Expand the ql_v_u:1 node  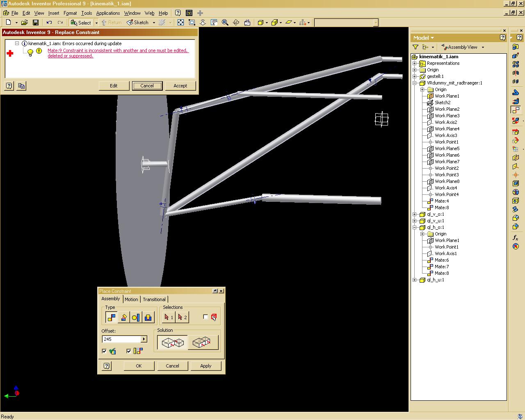(x=415, y=221)
